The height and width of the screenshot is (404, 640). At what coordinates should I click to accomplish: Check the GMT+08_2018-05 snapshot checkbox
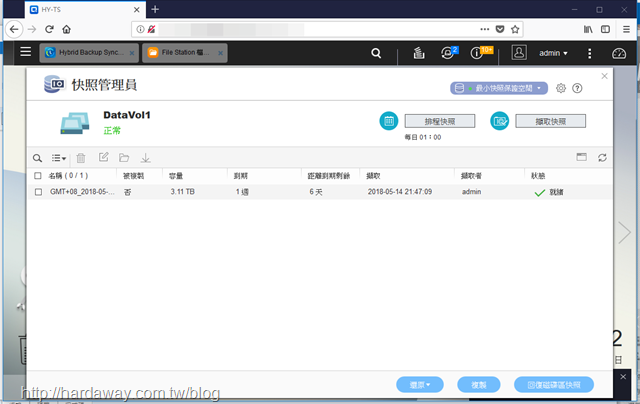point(38,192)
